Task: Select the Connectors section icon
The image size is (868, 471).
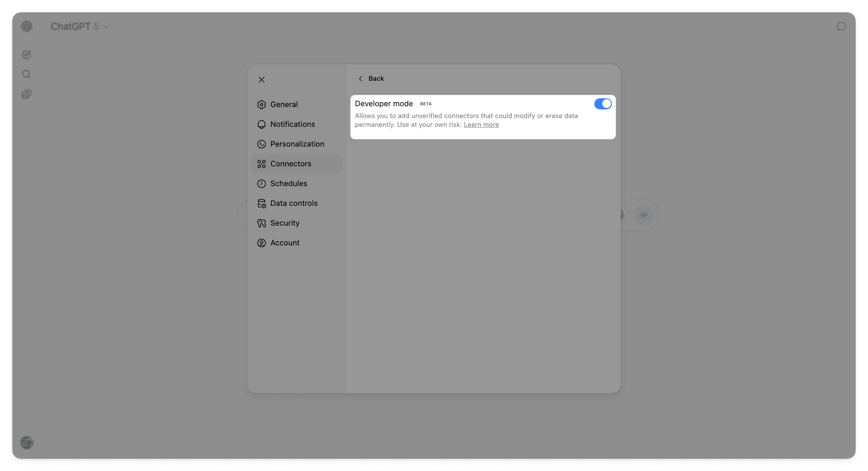Action: (x=261, y=164)
